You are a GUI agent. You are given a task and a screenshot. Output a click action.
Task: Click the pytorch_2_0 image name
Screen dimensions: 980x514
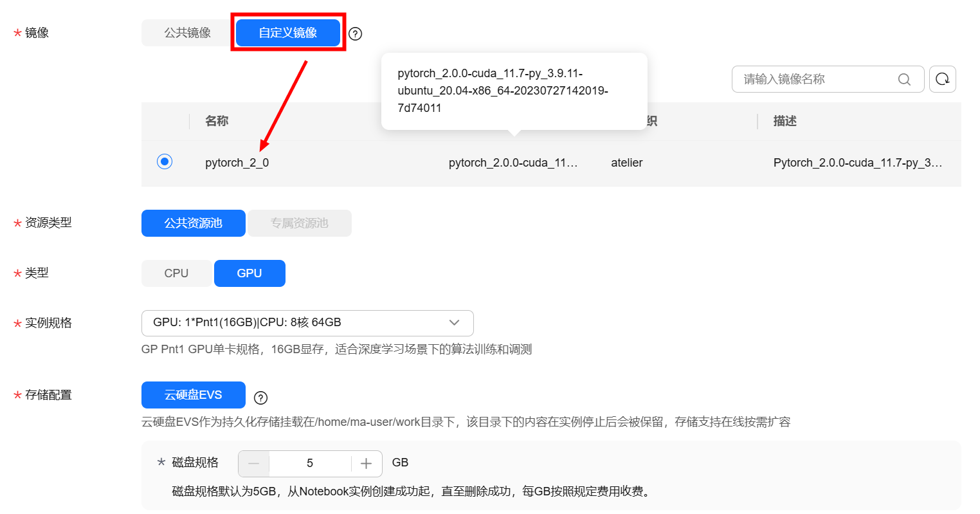tap(237, 163)
